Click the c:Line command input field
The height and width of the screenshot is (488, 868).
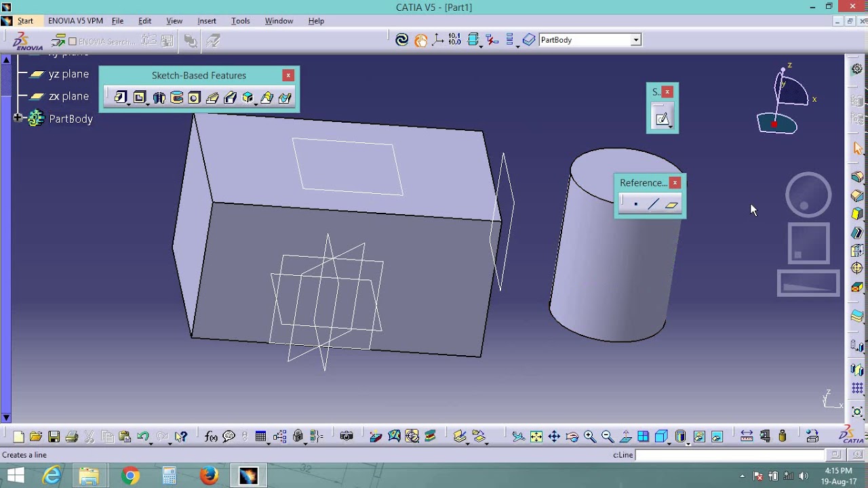click(x=730, y=455)
